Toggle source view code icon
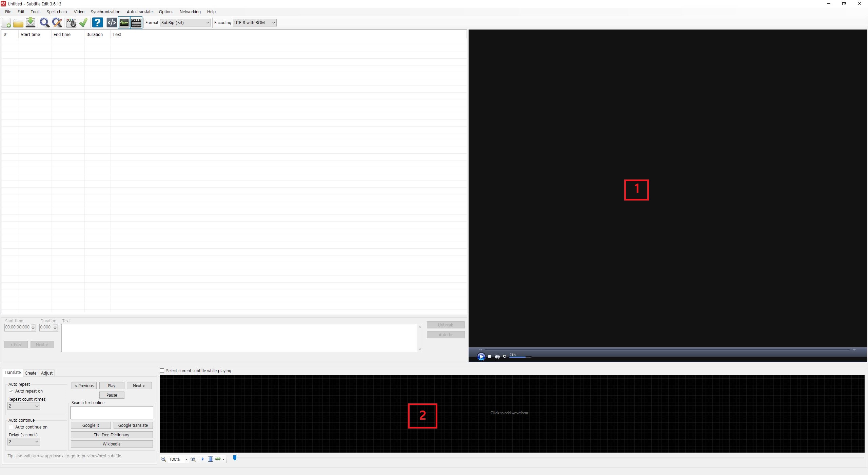Screen dimensions: 868x475 (112, 23)
